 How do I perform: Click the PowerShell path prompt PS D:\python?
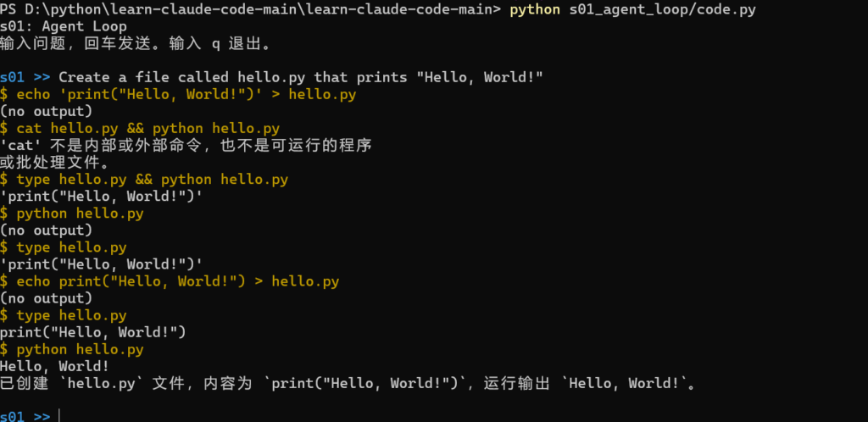click(x=250, y=9)
